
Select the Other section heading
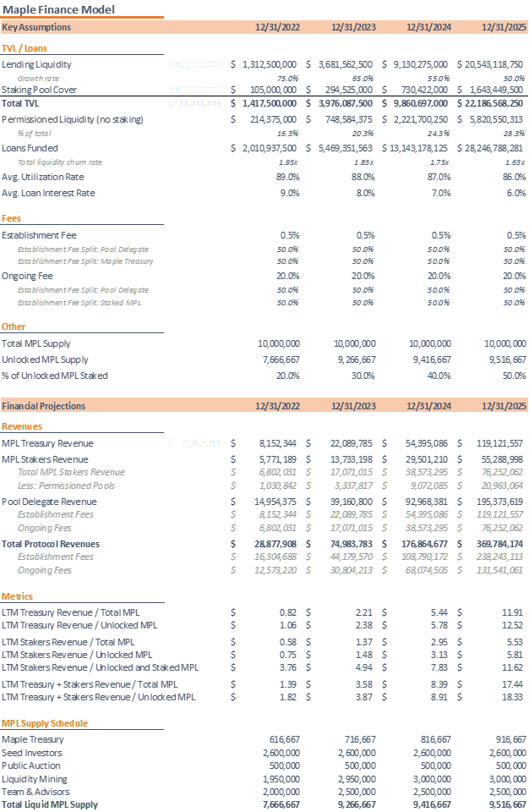point(14,326)
